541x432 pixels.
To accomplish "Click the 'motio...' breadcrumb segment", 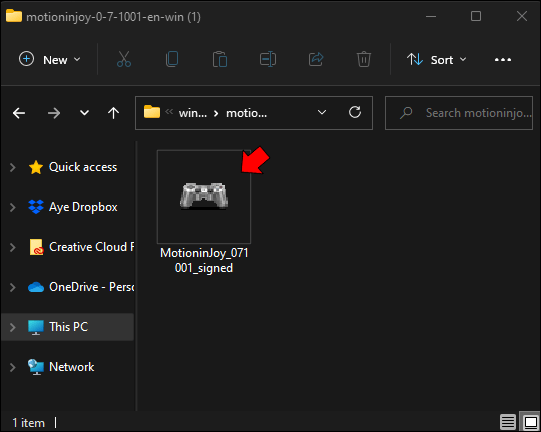I will tap(246, 113).
